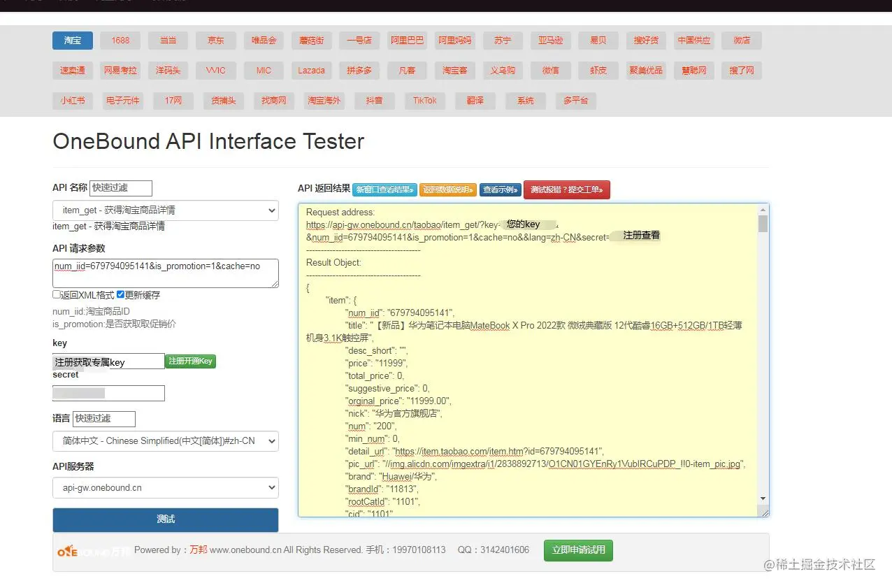Select the 小红书 platform tab
Image resolution: width=892 pixels, height=588 pixels.
point(73,101)
